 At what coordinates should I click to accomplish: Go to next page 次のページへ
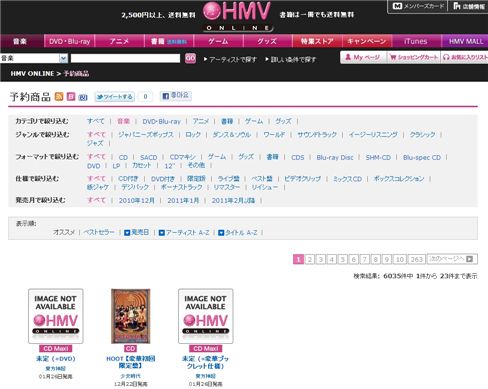(x=452, y=259)
